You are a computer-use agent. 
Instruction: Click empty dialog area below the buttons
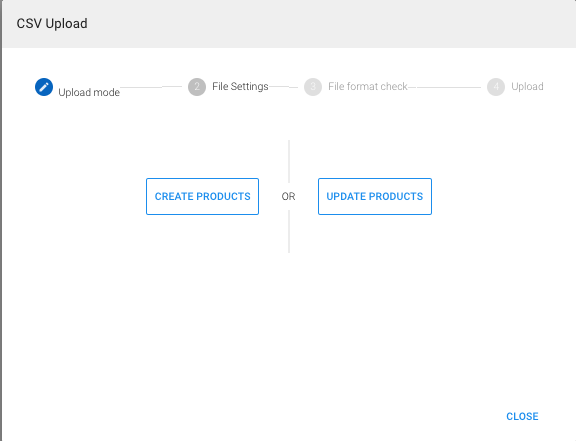coord(289,323)
